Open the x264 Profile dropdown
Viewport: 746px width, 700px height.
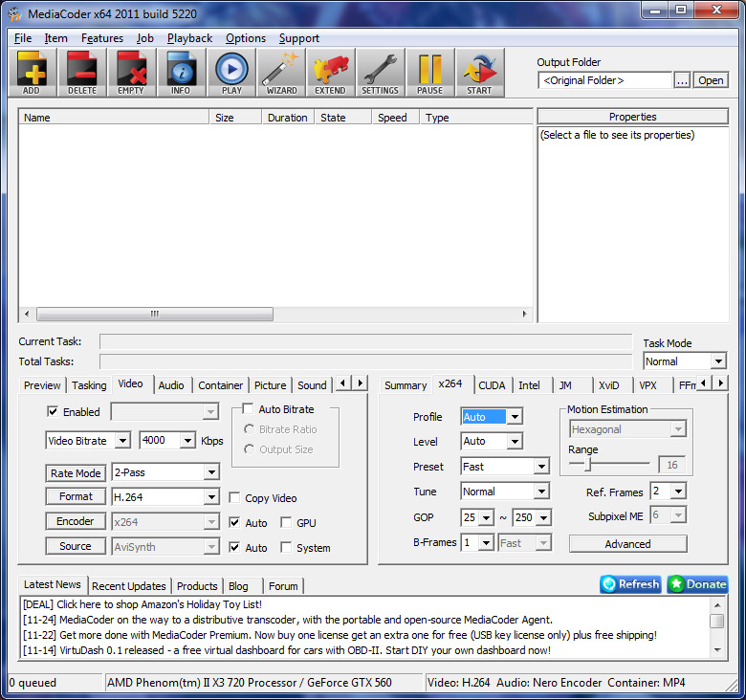coord(515,417)
